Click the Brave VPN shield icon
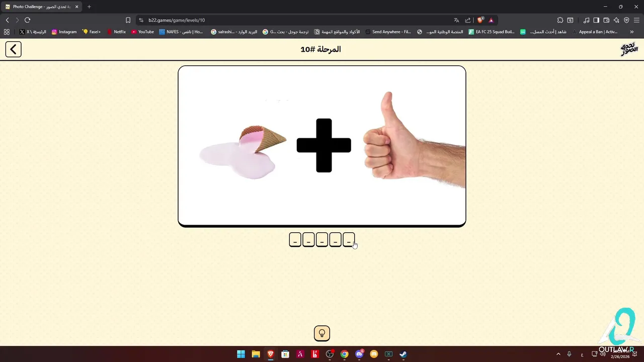 point(626,20)
